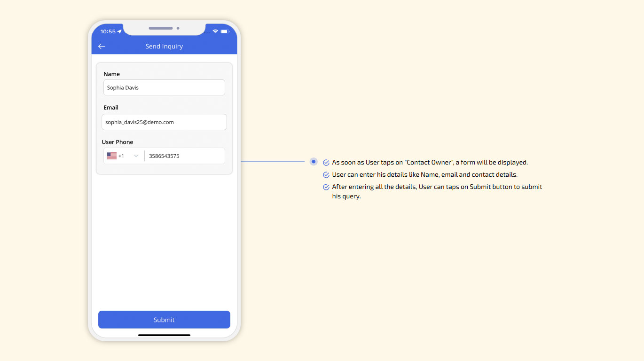Click the check icon beside "After entering" line
The image size is (644, 361).
coord(326,187)
